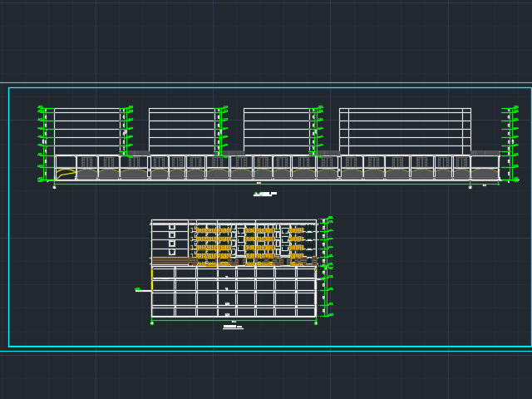The height and width of the screenshot is (399, 532).
Task: Pick the green dimension line under the lower drawing
Action: [234, 319]
